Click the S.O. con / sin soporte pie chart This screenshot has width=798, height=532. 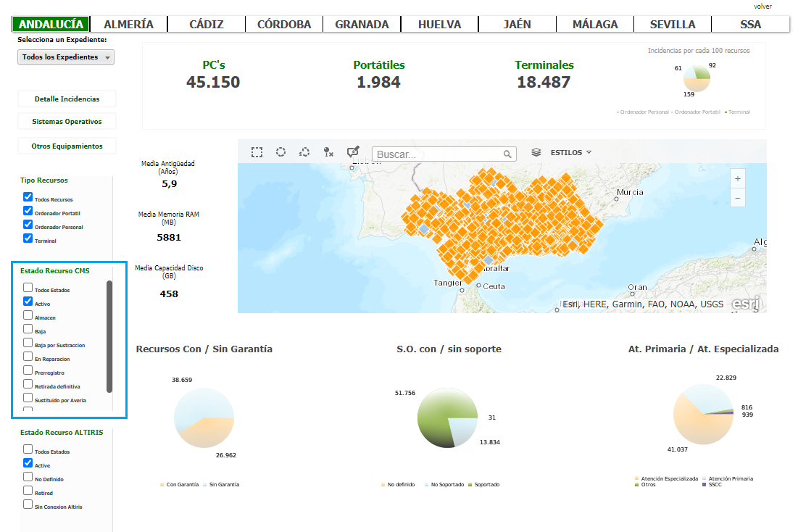pyautogui.click(x=447, y=418)
